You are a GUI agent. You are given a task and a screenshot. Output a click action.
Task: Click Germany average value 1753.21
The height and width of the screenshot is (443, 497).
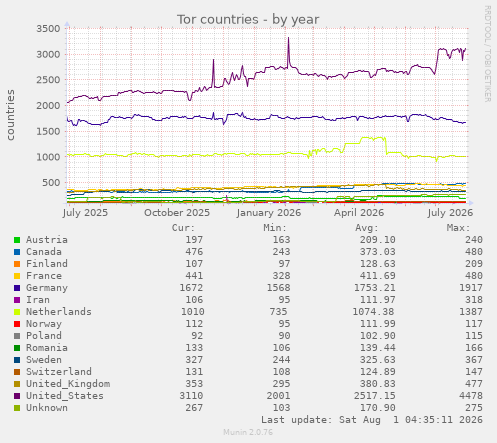375,288
